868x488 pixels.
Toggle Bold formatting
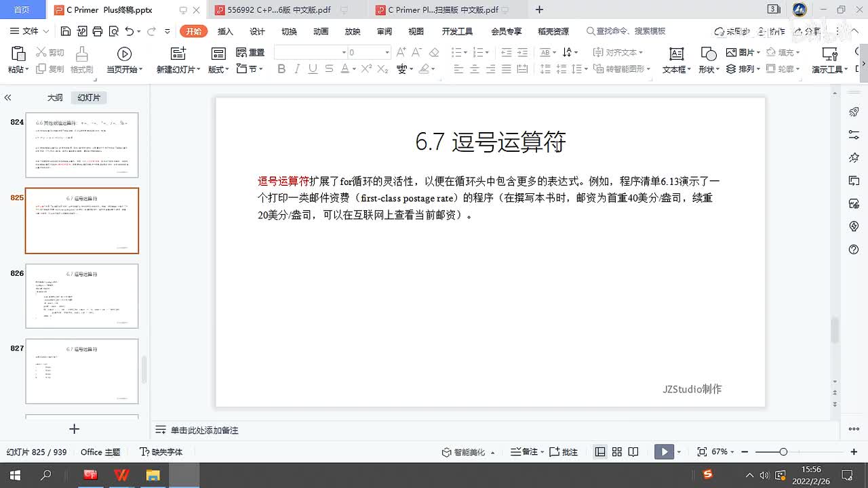(x=281, y=69)
